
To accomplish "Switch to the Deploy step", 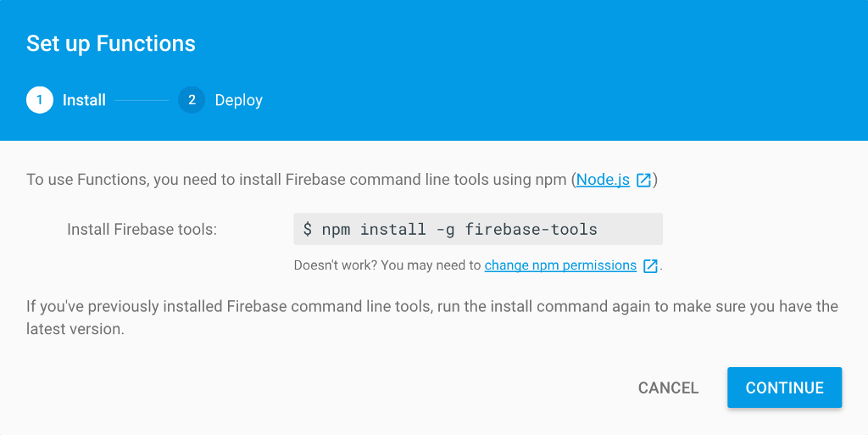I will 238,100.
